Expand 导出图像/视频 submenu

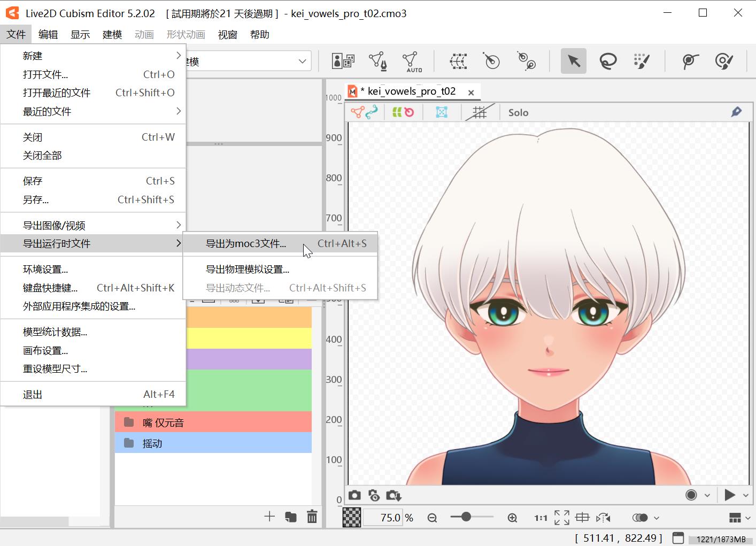[93, 225]
